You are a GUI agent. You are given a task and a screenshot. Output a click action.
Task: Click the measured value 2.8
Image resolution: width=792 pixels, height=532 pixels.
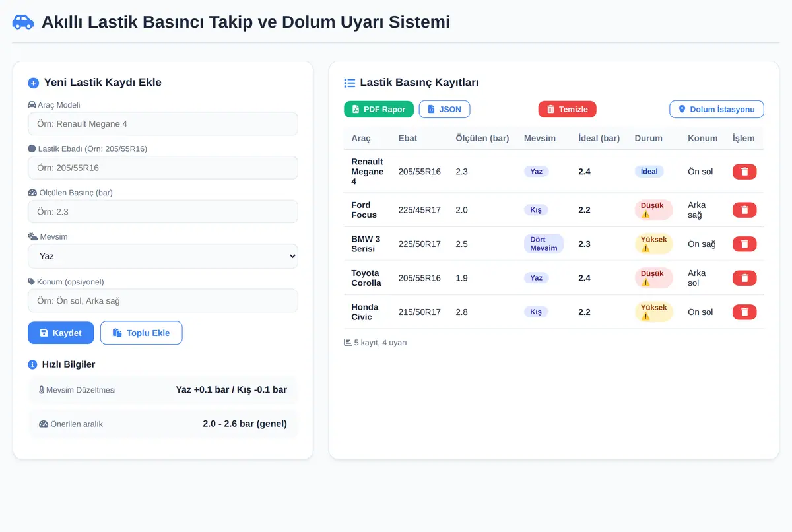coord(462,312)
